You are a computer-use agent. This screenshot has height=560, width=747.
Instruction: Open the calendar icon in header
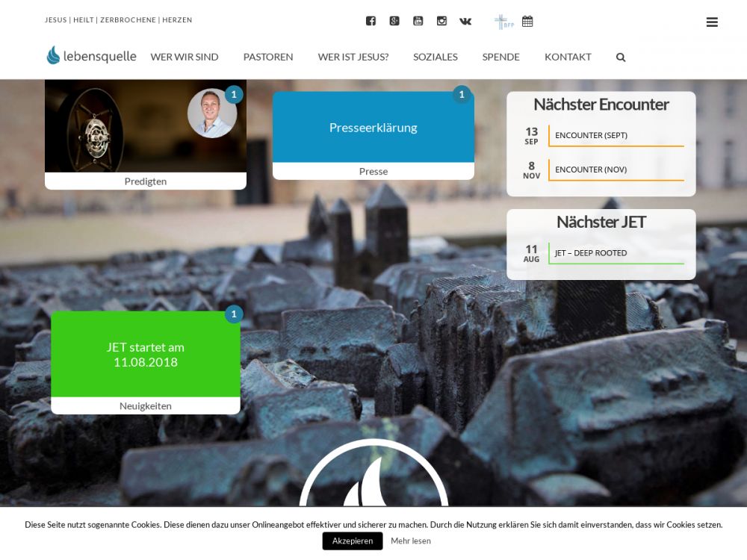[527, 21]
